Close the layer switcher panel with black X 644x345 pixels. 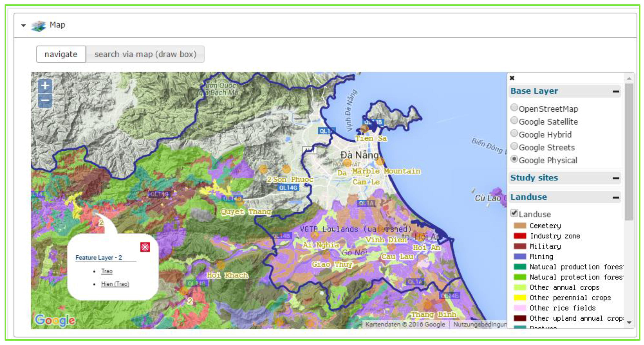click(512, 78)
